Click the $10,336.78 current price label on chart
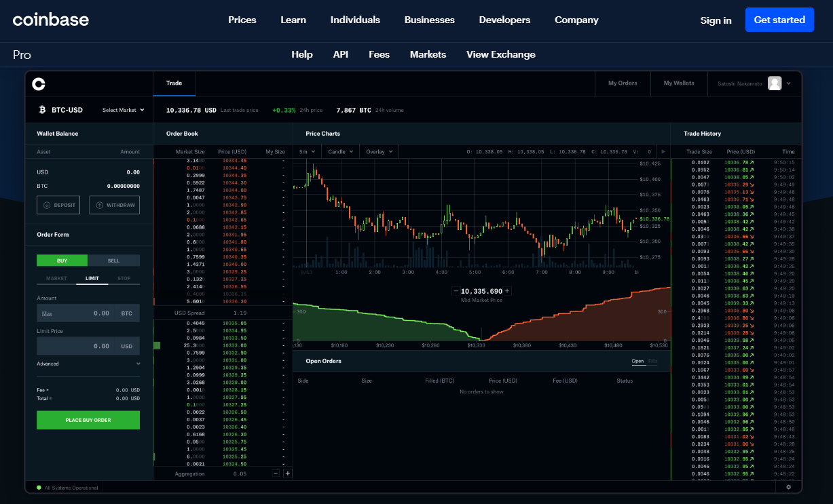The image size is (833, 504). [x=656, y=218]
